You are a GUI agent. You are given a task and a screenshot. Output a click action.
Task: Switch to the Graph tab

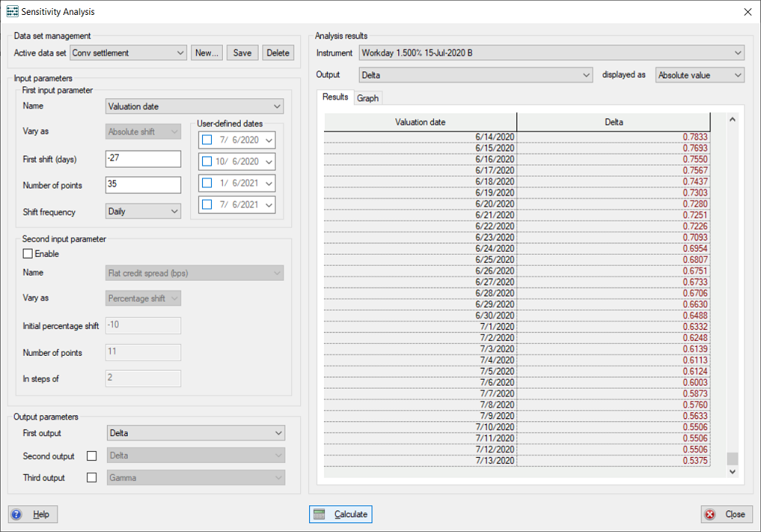pos(368,98)
